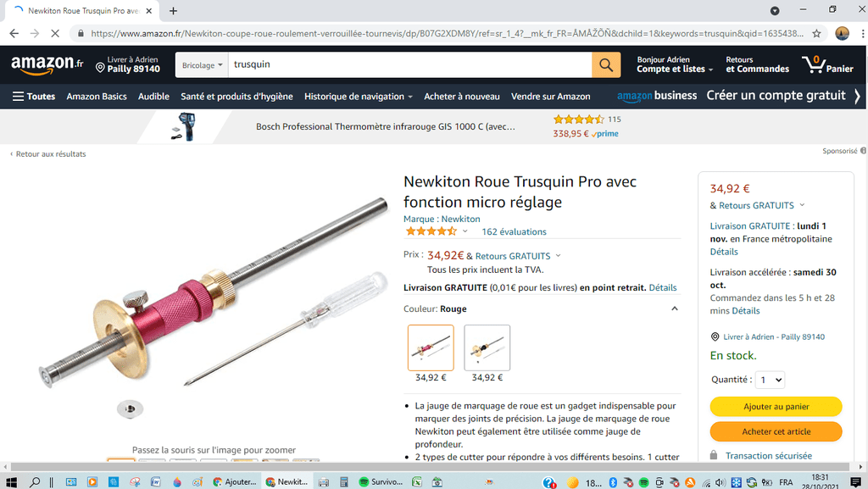The width and height of the screenshot is (868, 489).
Task: Click the Chrome profile avatar icon
Action: click(842, 33)
